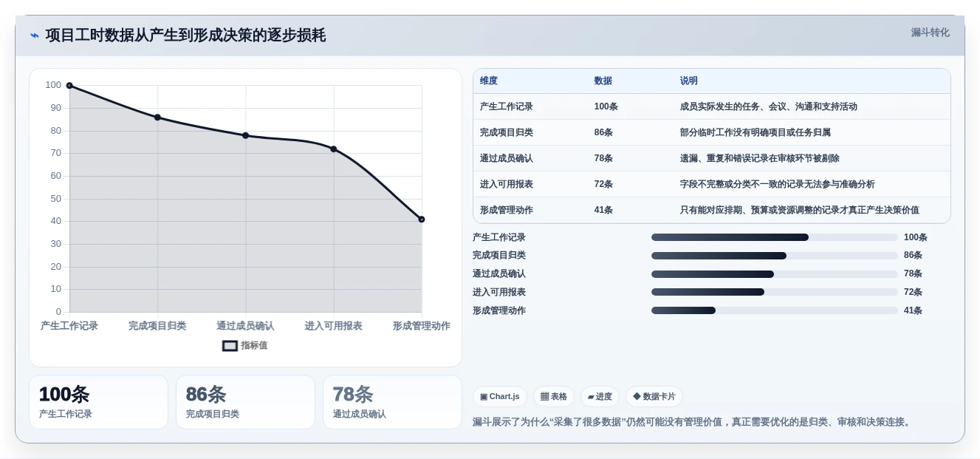This screenshot has width=980, height=459.
Task: Click the 维度 column header
Action: 489,81
